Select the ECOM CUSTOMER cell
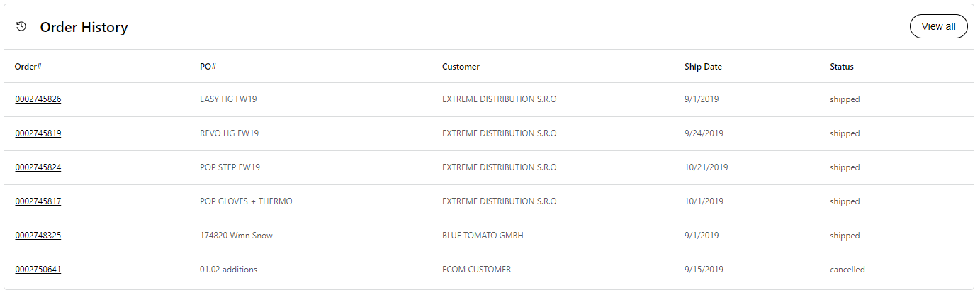The image size is (980, 293). [x=476, y=270]
